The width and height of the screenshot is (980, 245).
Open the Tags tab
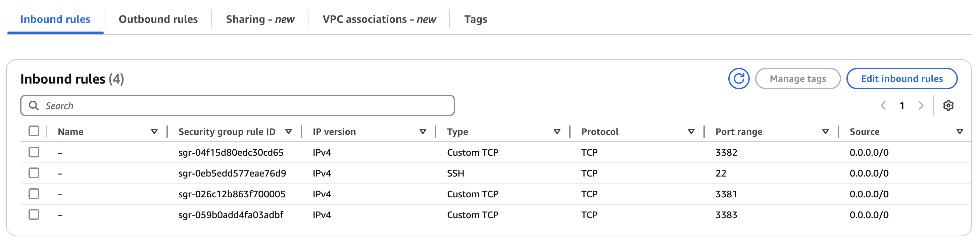tap(476, 19)
